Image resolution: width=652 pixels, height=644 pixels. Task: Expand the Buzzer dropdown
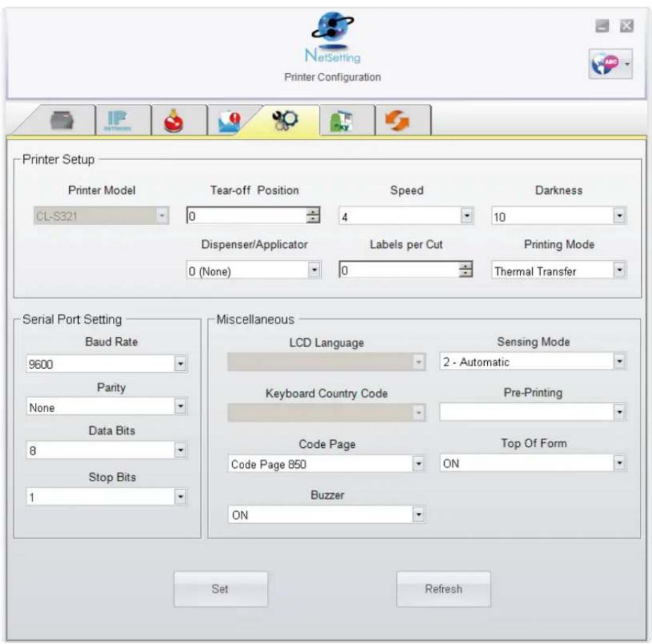[x=418, y=515]
